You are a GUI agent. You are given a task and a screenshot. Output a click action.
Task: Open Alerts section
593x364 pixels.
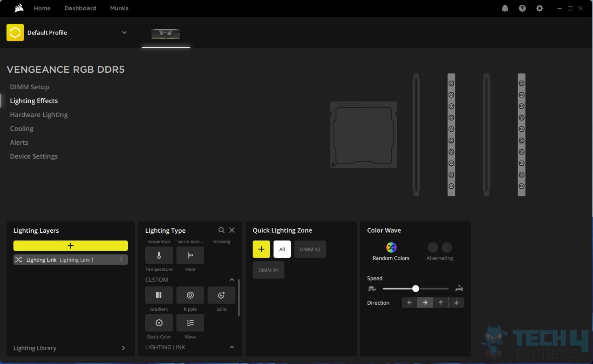click(x=19, y=142)
